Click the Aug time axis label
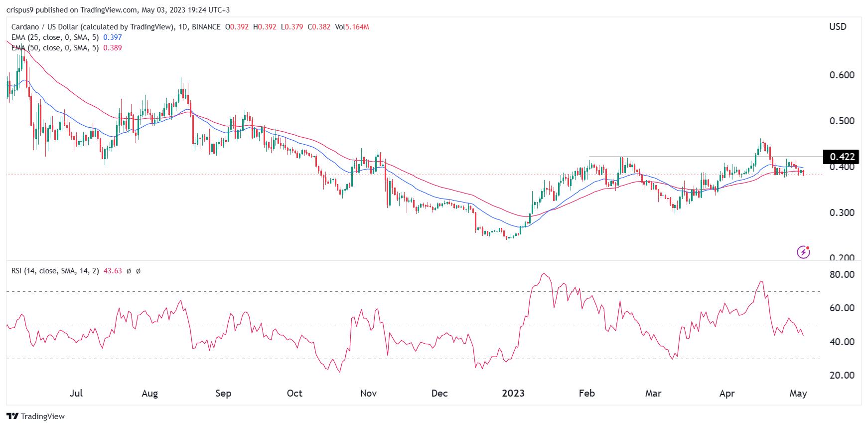Screen dimensions: 868x427 pos(149,393)
